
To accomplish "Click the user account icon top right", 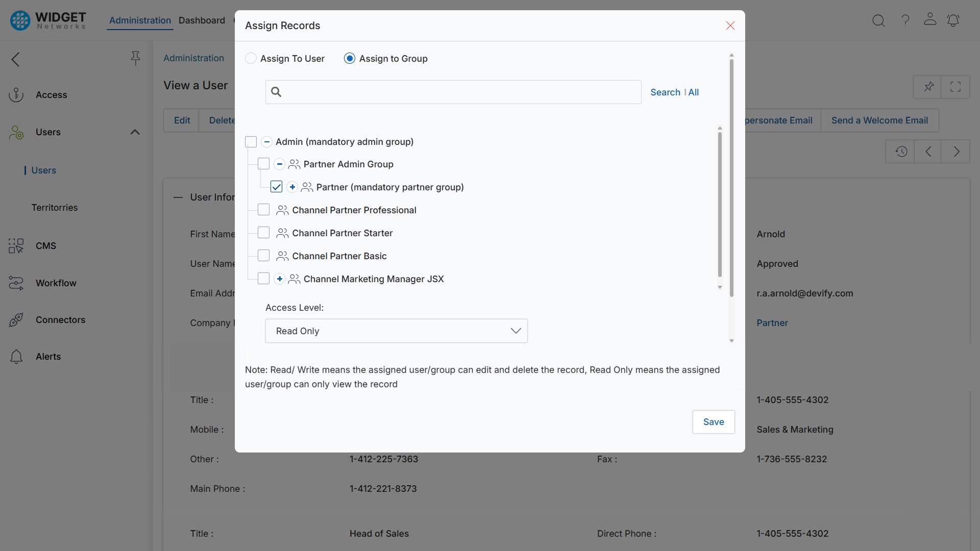I will coord(929,20).
